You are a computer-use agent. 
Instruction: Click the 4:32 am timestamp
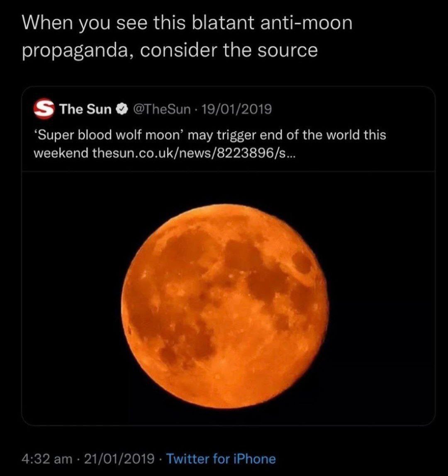[x=47, y=459]
